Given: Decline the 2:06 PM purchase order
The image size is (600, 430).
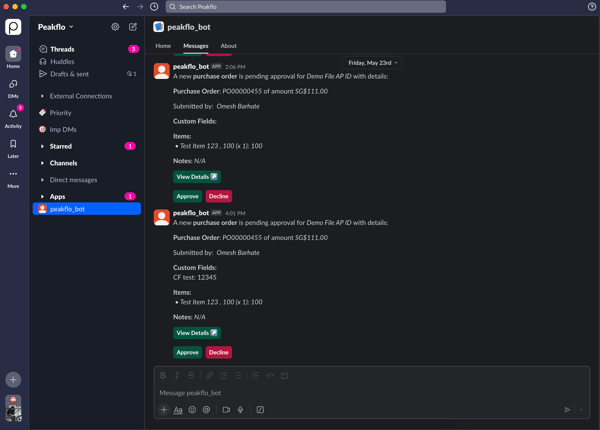Looking at the screenshot, I should pos(218,196).
